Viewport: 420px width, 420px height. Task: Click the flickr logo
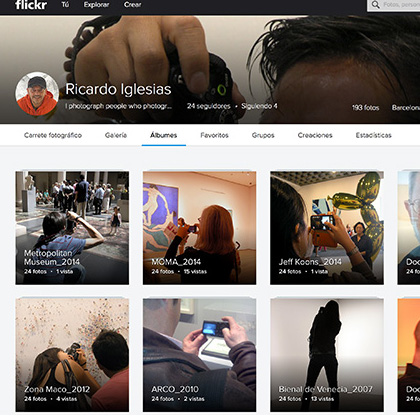[x=31, y=5]
